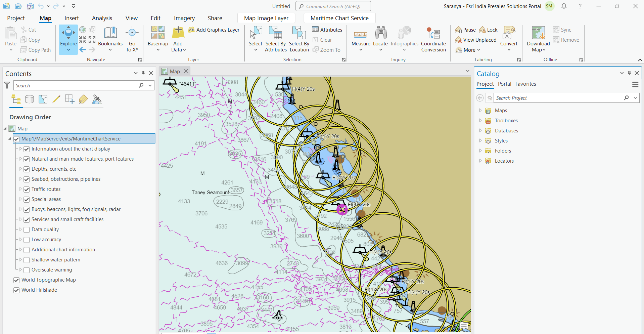Viewport: 644px width, 334px height.
Task: Open Select By Attributes
Action: coord(275,39)
